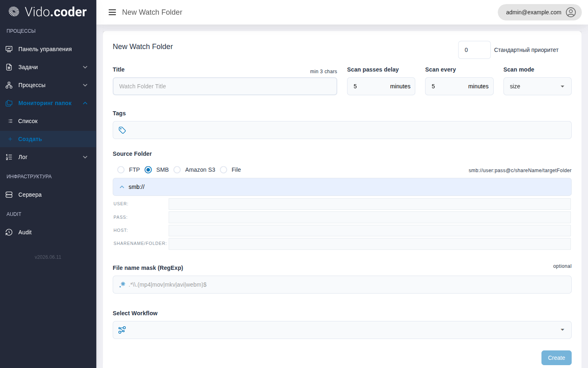Screen dimensions: 588x368
Task: Click the Мониторинг папок folder icon
Action: 9,103
